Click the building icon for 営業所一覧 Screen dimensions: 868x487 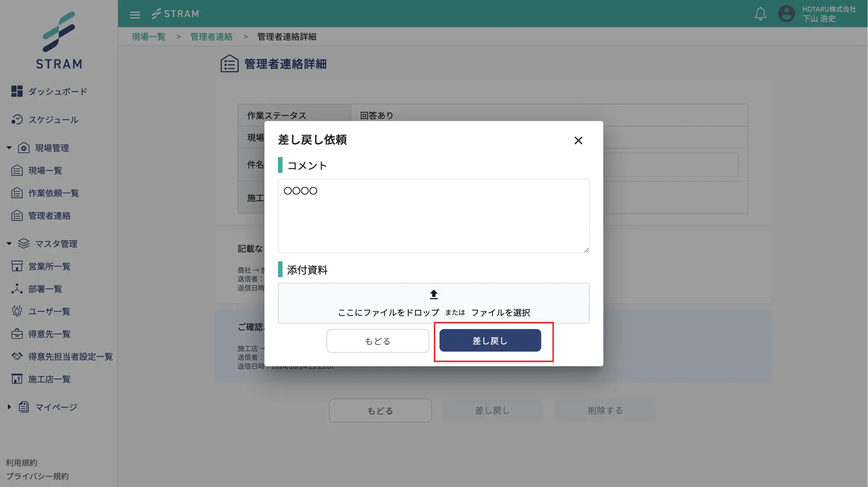click(17, 266)
